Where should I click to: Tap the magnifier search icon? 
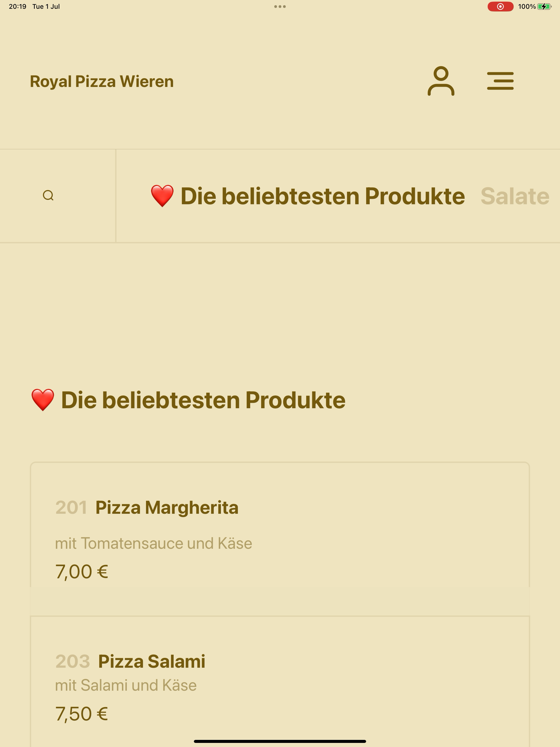point(48,195)
